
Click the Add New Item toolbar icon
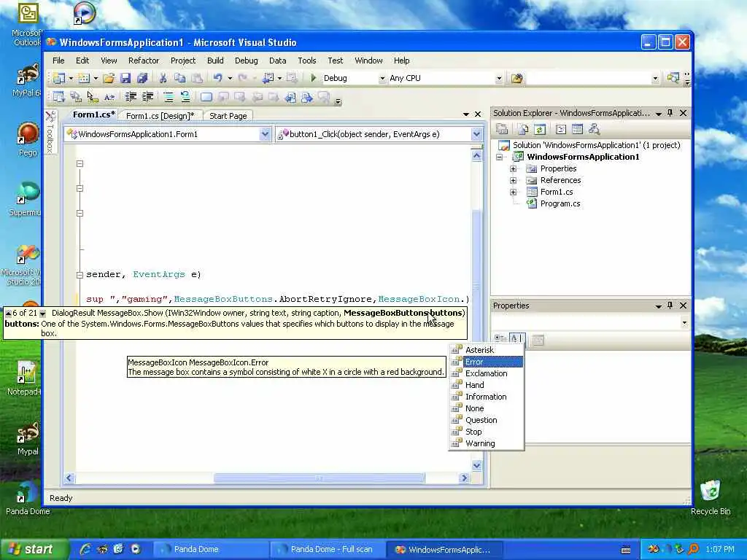(84, 78)
